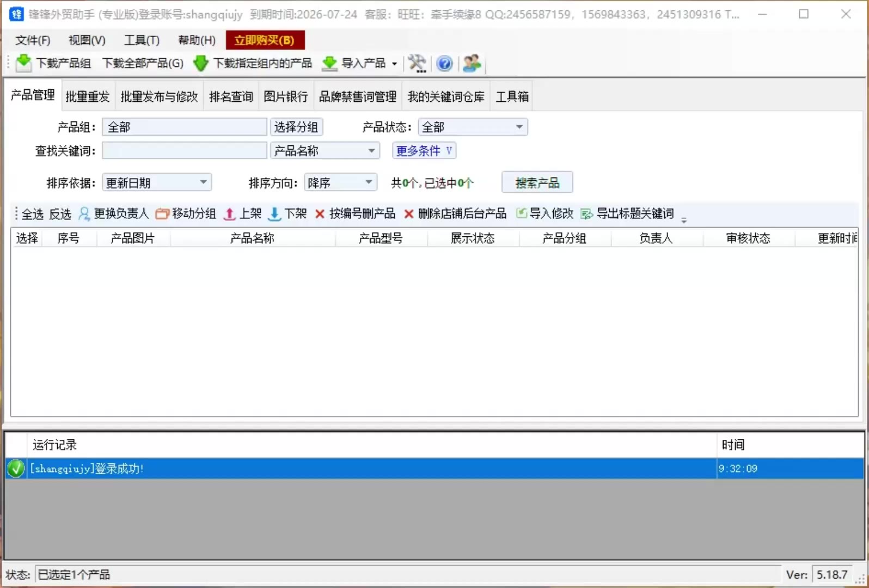Click the 下架 download arrow icon

(x=274, y=214)
